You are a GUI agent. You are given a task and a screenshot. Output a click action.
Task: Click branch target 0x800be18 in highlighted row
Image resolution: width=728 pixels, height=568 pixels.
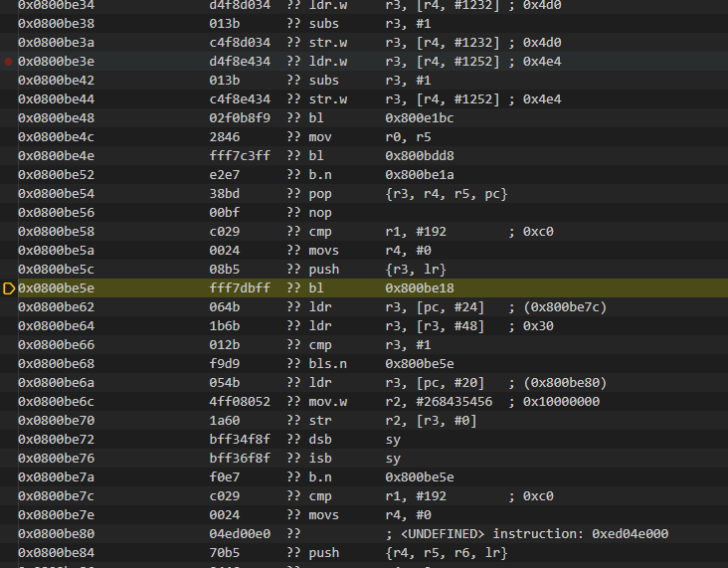point(420,288)
